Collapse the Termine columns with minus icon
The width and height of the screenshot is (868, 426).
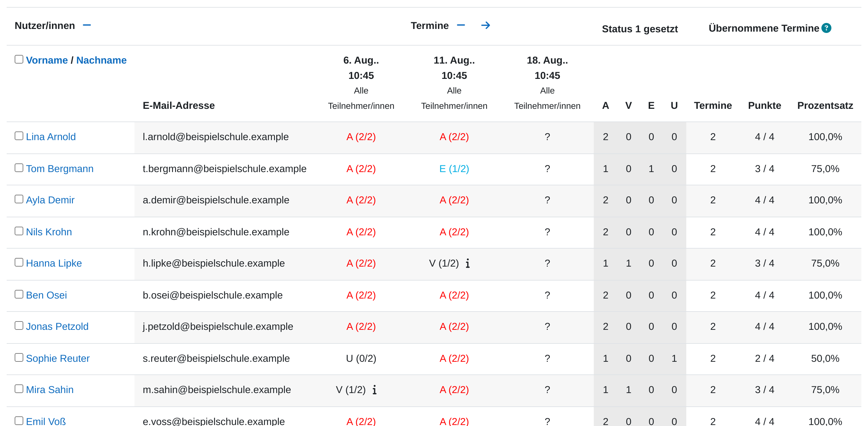461,25
